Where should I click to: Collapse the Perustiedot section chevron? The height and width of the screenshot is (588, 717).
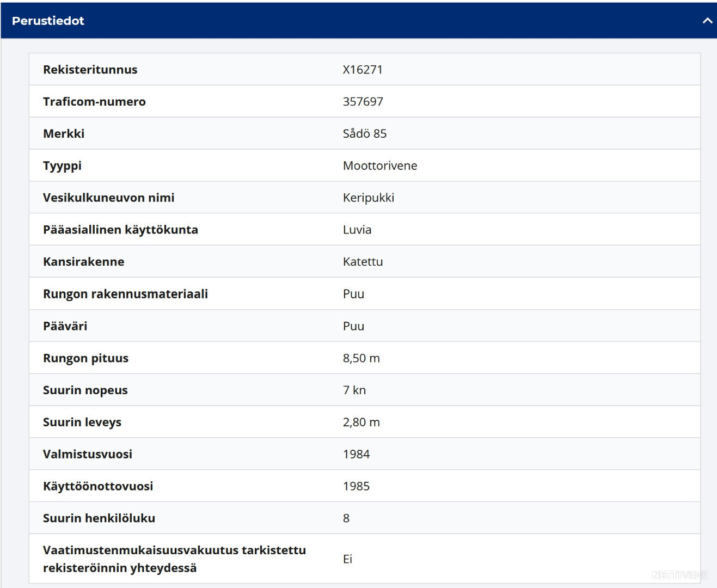click(x=707, y=21)
